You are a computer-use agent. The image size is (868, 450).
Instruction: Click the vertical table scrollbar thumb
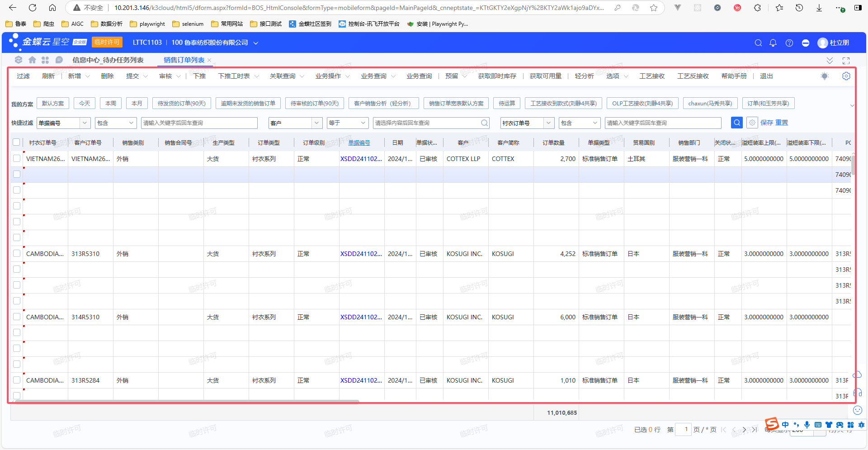click(853, 165)
